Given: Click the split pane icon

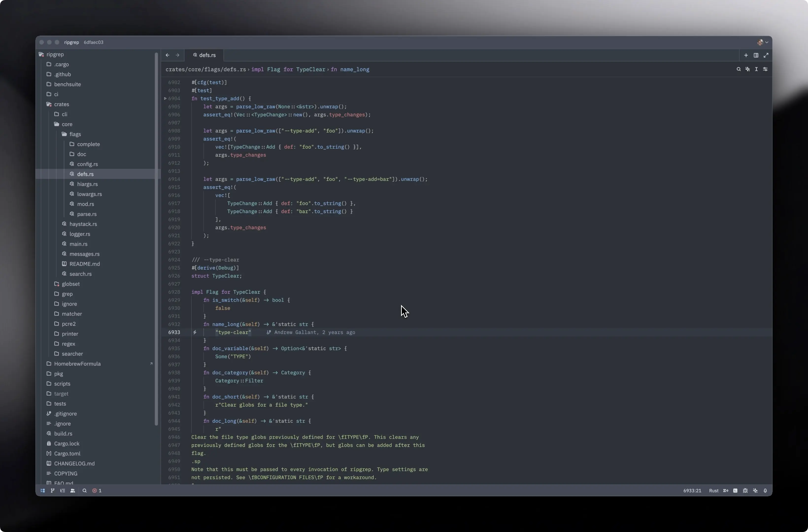Looking at the screenshot, I should 756,55.
